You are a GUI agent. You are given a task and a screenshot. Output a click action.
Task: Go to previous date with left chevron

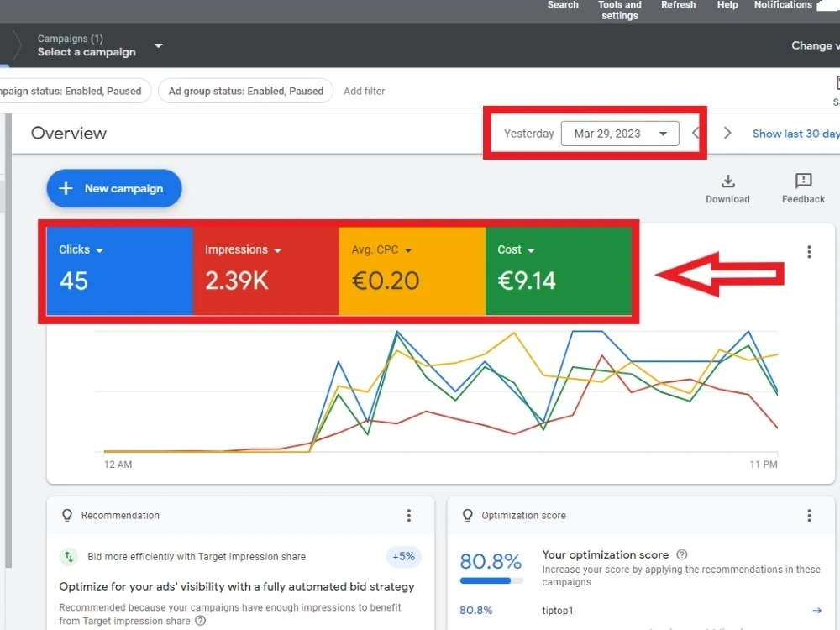point(696,133)
